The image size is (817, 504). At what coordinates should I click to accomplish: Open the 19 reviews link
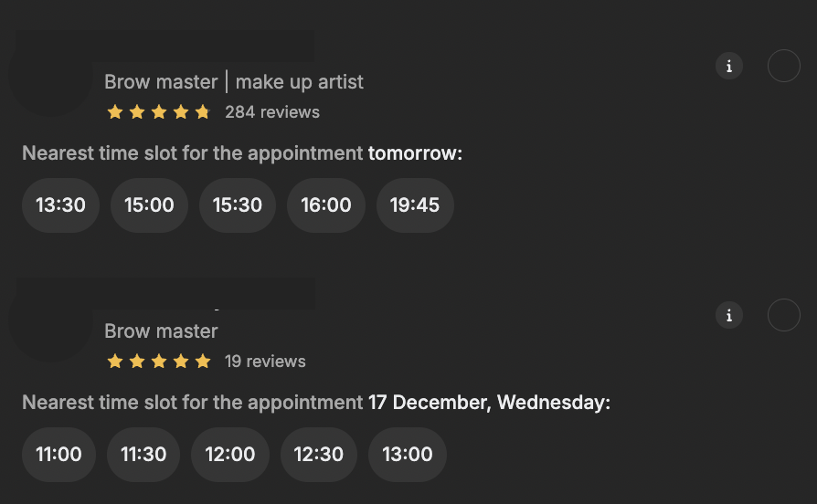coord(265,362)
